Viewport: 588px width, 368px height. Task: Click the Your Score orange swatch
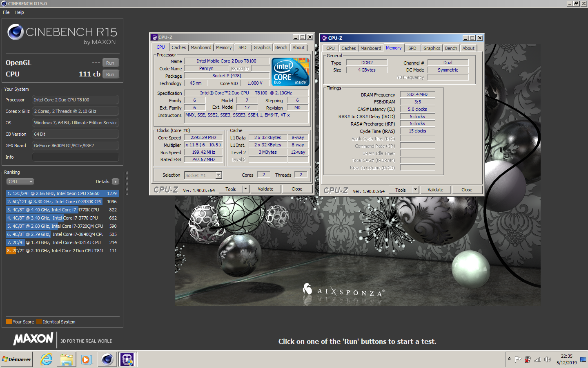click(x=9, y=322)
